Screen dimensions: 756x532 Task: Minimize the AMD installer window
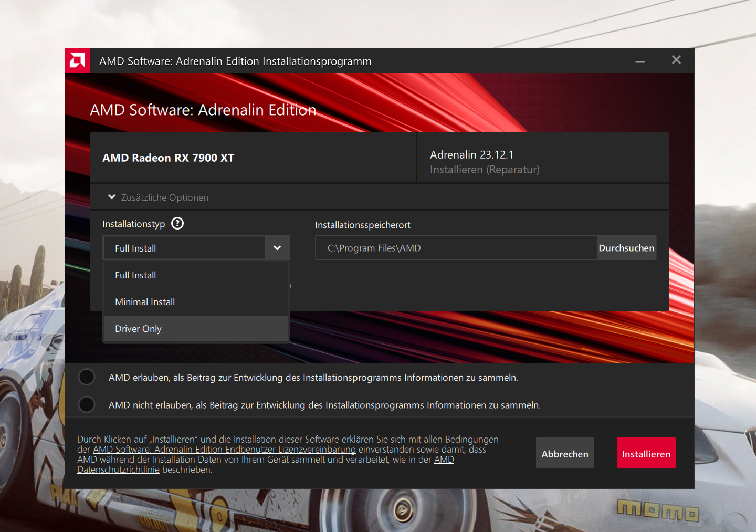(640, 61)
